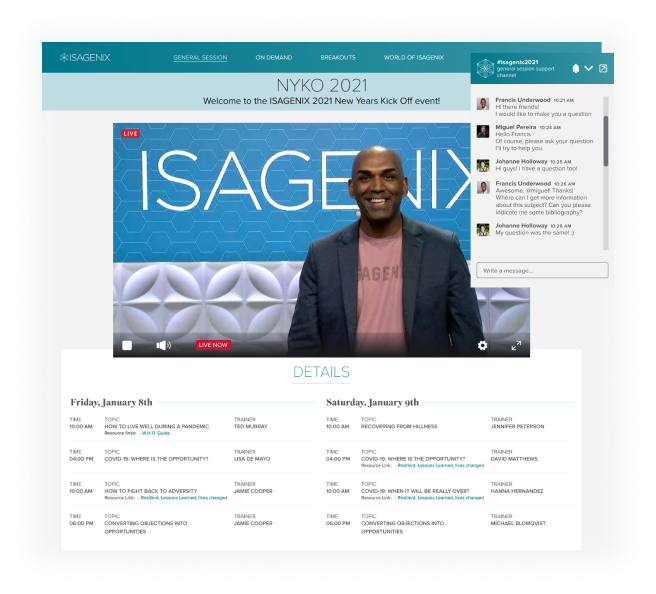The width and height of the screenshot is (656, 594).
Task: Click the LIVE NOW button
Action: 213,345
